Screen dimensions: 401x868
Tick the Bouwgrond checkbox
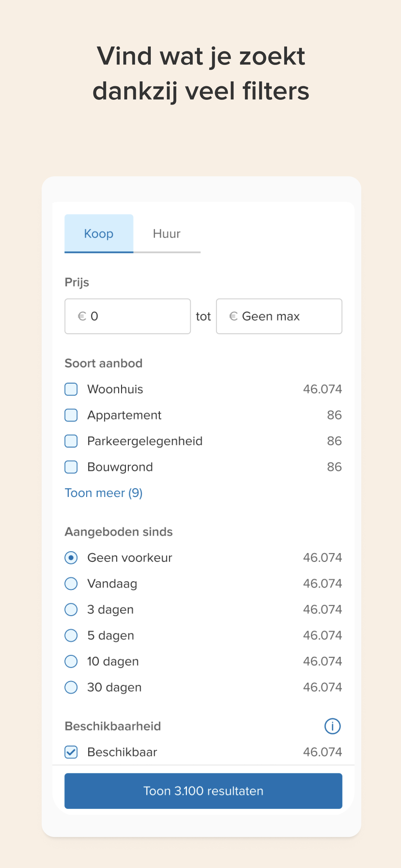point(71,467)
